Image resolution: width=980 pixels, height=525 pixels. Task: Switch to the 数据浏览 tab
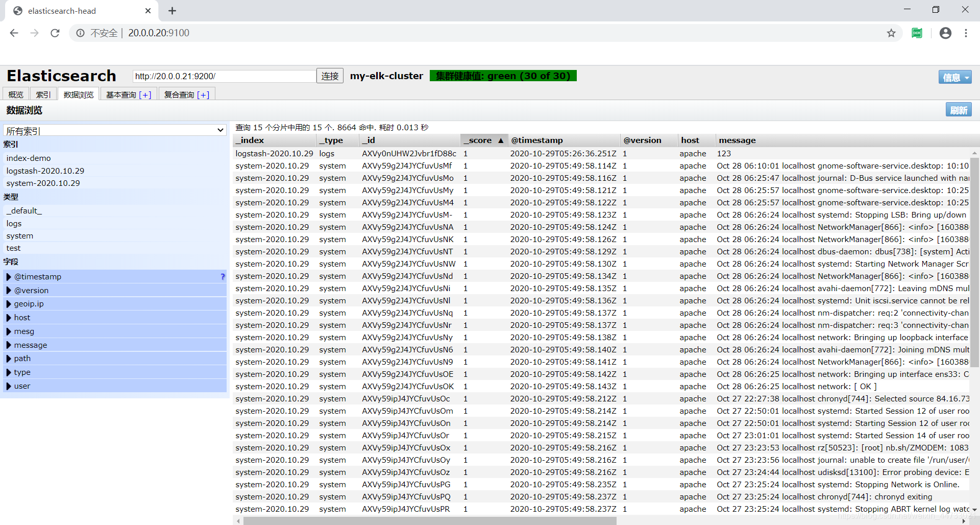[79, 94]
